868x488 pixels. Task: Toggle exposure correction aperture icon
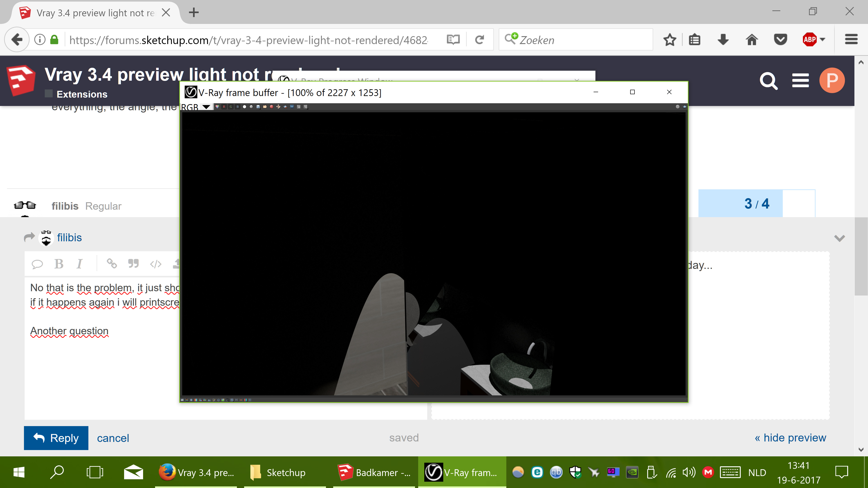tap(219, 400)
